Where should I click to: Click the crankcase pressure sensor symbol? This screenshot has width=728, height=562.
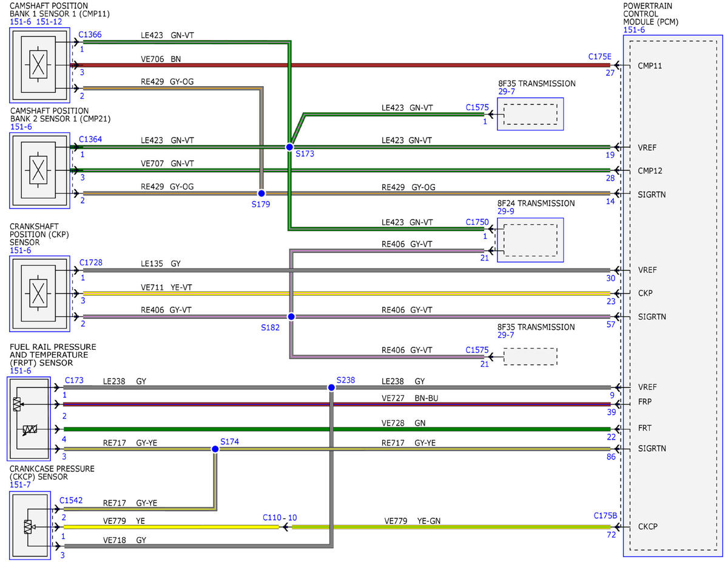[30, 525]
